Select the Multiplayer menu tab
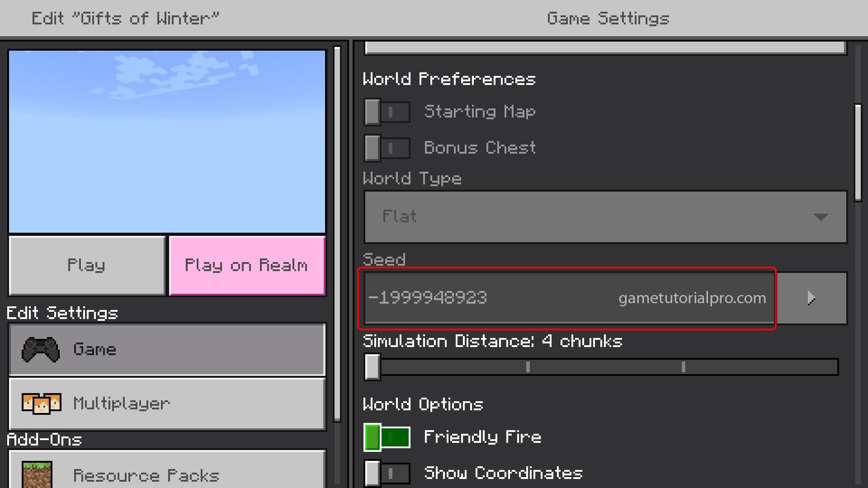This screenshot has height=488, width=868. [167, 403]
